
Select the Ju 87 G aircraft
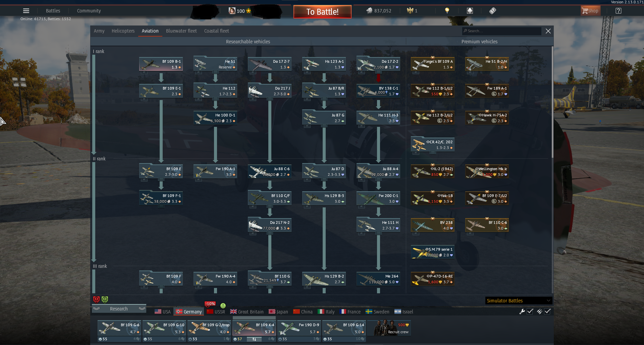coord(324,118)
